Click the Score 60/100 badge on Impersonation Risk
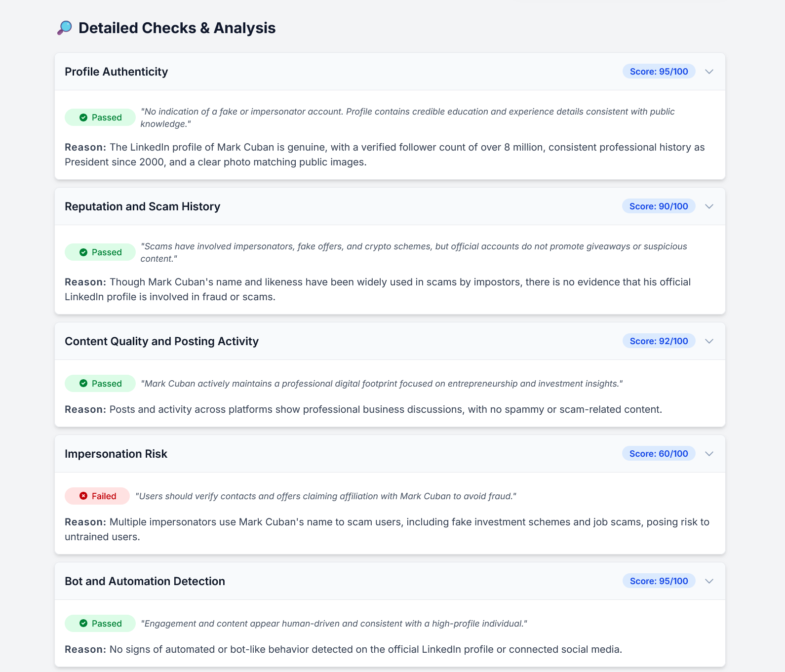This screenshot has height=672, width=785. (659, 453)
